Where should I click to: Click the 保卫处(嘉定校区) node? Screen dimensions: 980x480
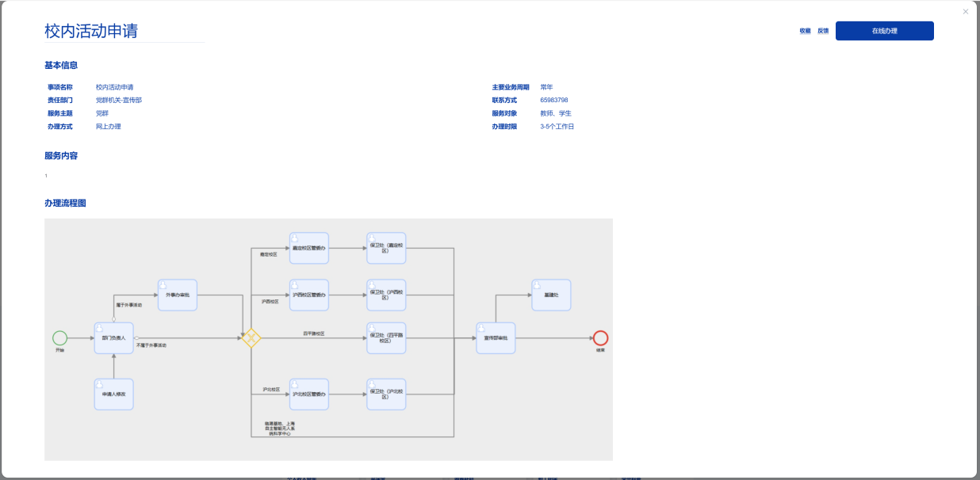[386, 248]
